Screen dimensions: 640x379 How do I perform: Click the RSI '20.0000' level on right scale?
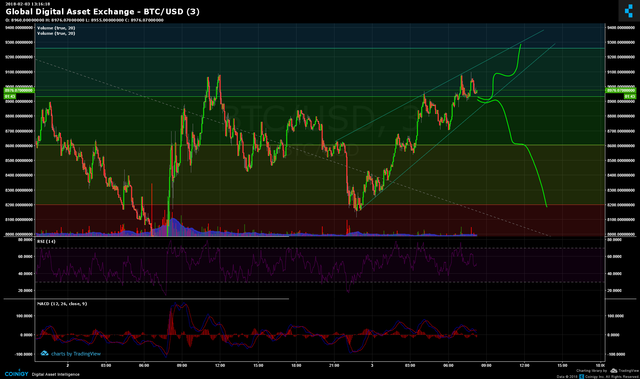(x=614, y=290)
